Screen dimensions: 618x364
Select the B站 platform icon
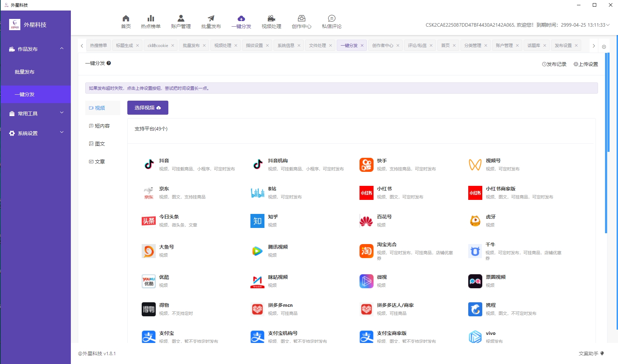(257, 193)
